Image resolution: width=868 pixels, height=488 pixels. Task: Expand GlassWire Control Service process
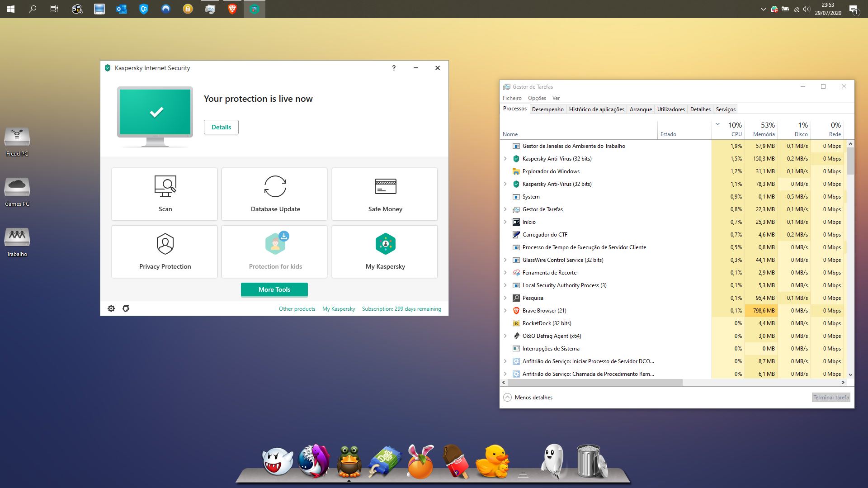tap(505, 260)
